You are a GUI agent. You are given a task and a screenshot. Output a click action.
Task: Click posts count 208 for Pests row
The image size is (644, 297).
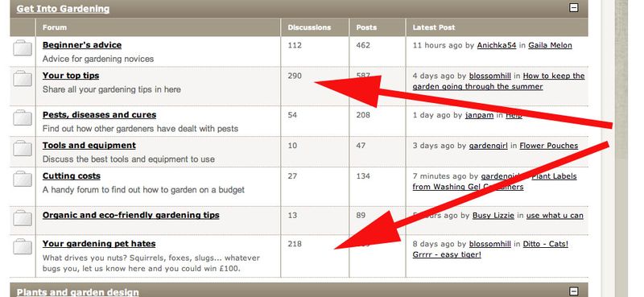click(x=363, y=115)
